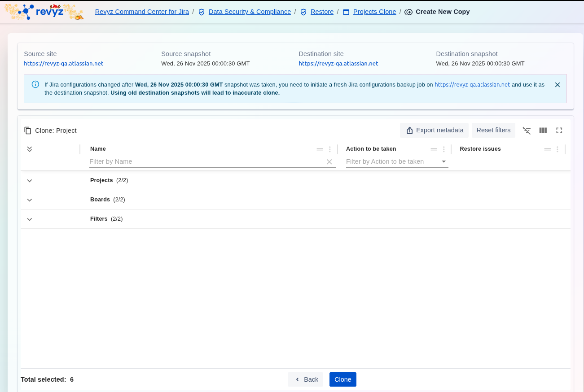Click the Revyz logo
The height and width of the screenshot is (392, 584).
coord(44,12)
